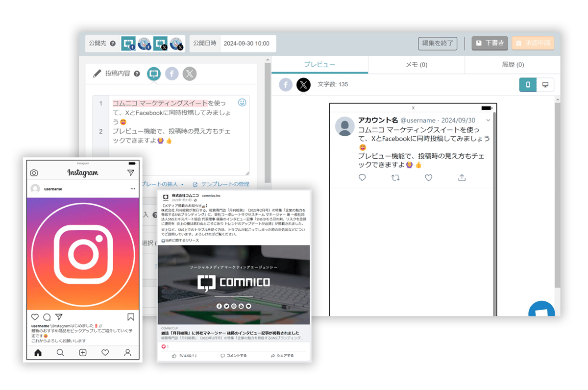Select the comnico Facebook account in 公開先
This screenshot has width=588, height=390.
[128, 44]
